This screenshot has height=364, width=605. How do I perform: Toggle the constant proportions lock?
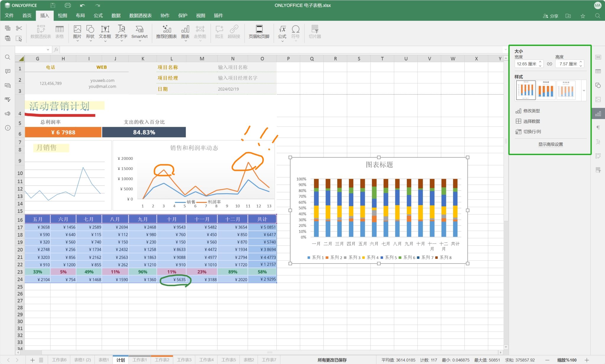pyautogui.click(x=549, y=64)
